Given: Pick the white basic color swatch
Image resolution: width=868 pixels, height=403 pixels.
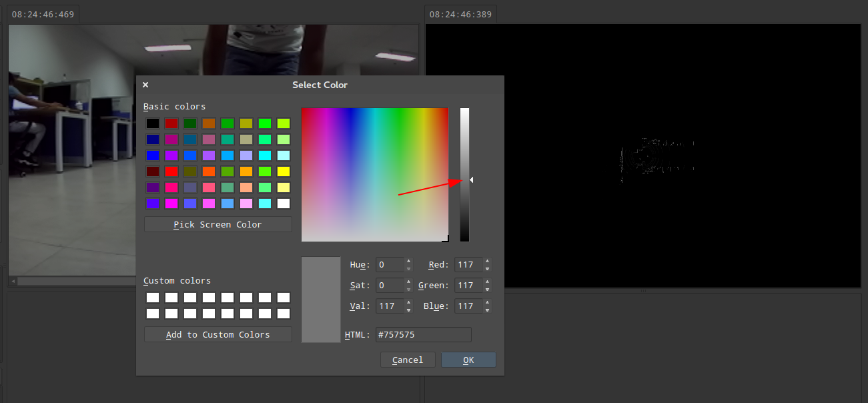Looking at the screenshot, I should click(284, 204).
